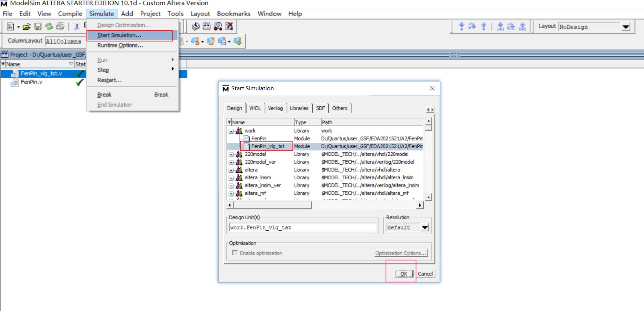
Task: Open the Step submenu in Simulate menu
Action: 132,70
